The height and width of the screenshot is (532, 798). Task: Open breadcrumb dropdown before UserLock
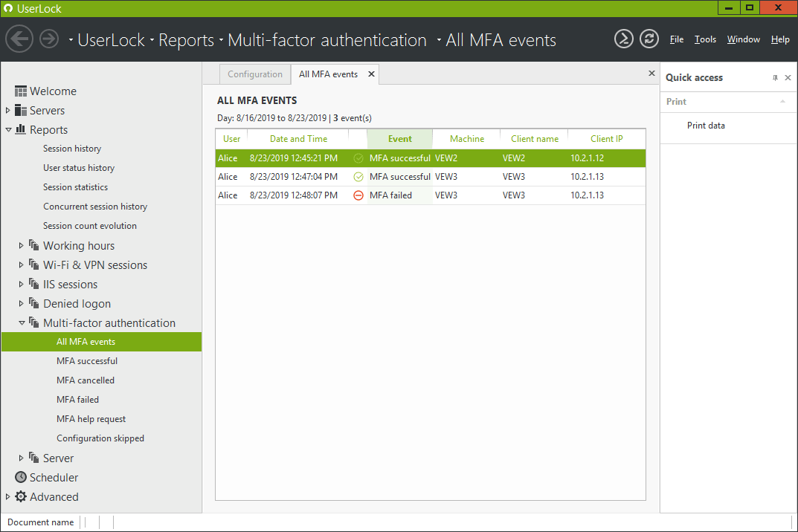tap(71, 40)
